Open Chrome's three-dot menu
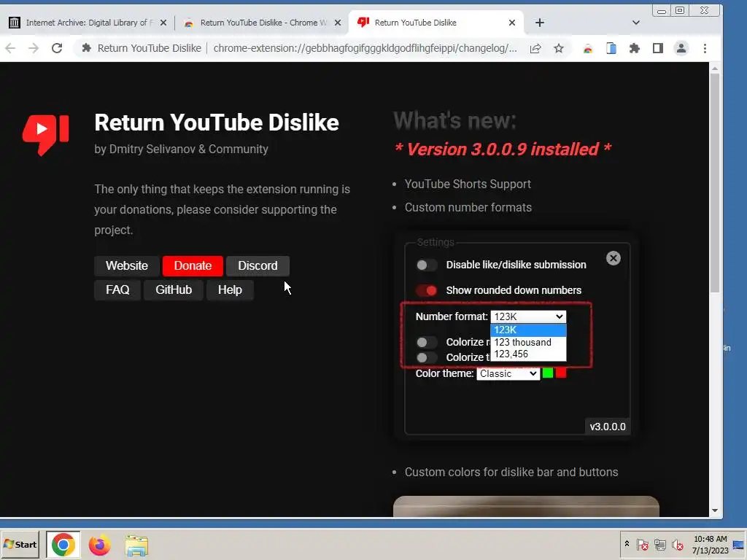 705,48
